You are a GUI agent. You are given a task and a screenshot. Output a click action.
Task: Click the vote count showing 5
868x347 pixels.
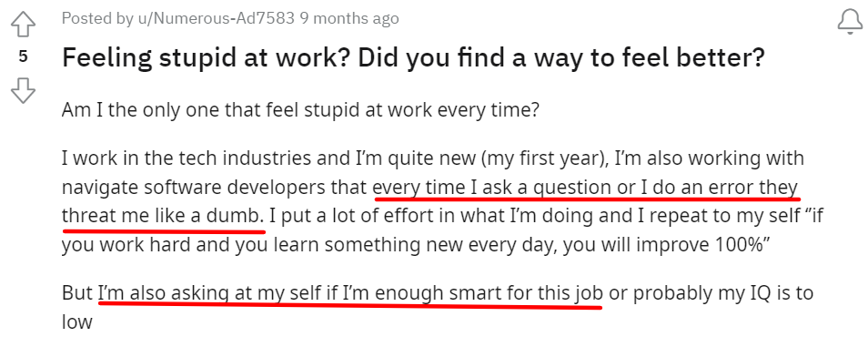[24, 56]
